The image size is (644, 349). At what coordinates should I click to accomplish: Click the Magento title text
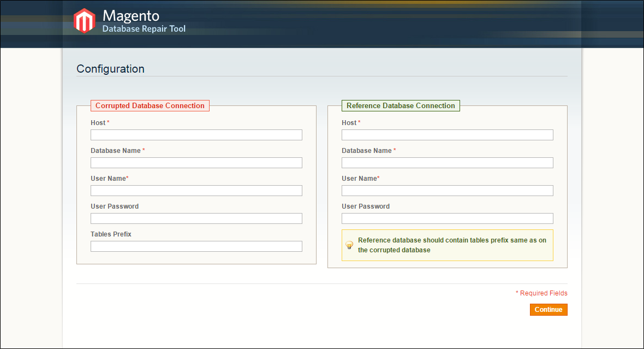click(x=131, y=16)
